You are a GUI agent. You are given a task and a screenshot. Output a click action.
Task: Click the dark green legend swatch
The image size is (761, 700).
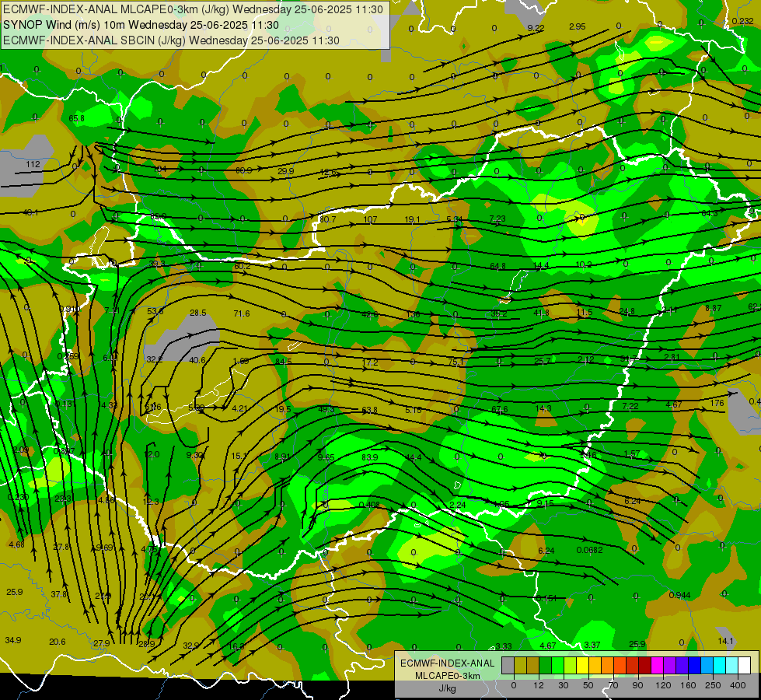546,665
